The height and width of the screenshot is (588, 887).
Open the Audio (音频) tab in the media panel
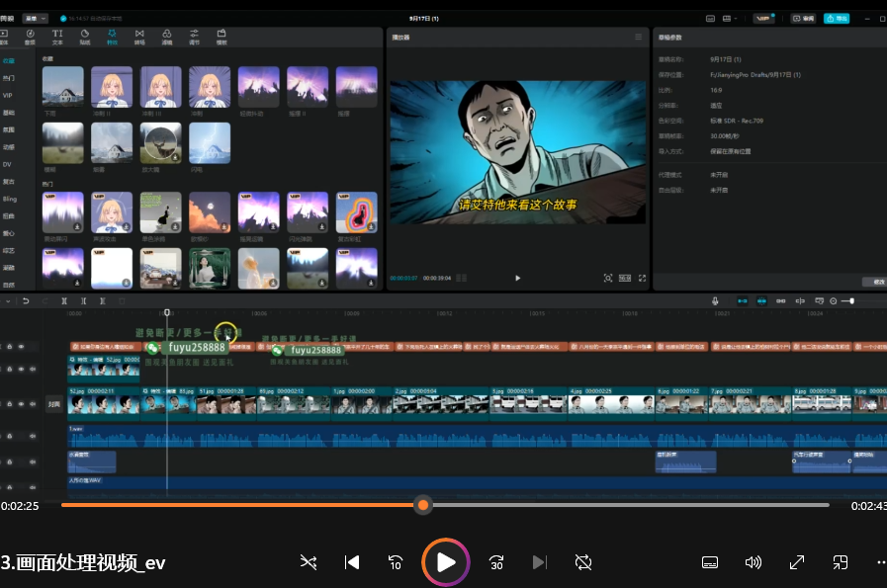[30, 37]
